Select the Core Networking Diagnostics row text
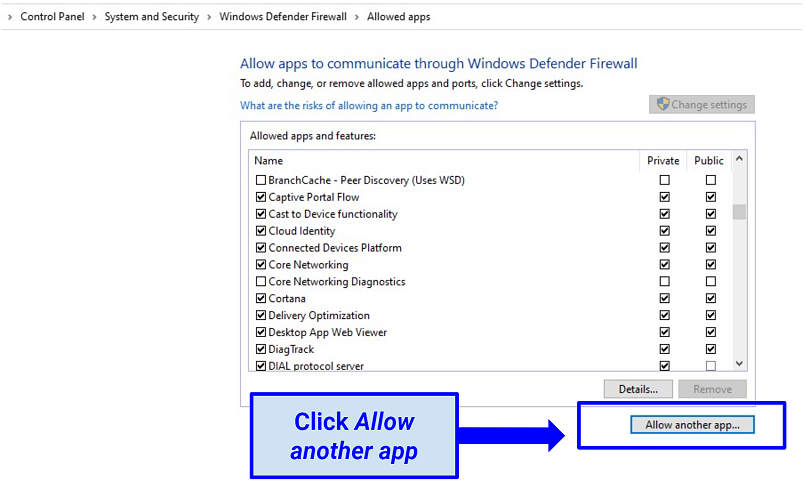 click(337, 282)
